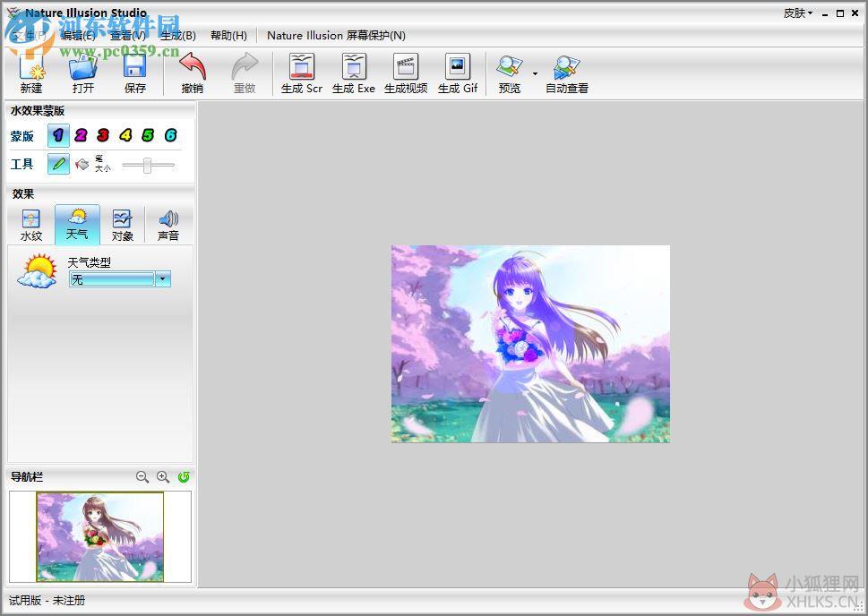This screenshot has height=616, width=868.
Task: Click the anime girl image on canvas
Action: click(530, 344)
